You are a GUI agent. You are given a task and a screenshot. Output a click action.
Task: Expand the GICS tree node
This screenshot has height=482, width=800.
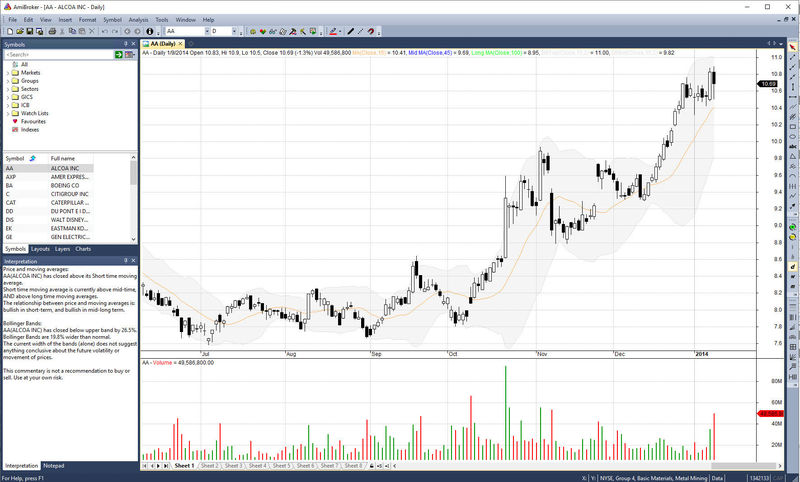coord(7,97)
